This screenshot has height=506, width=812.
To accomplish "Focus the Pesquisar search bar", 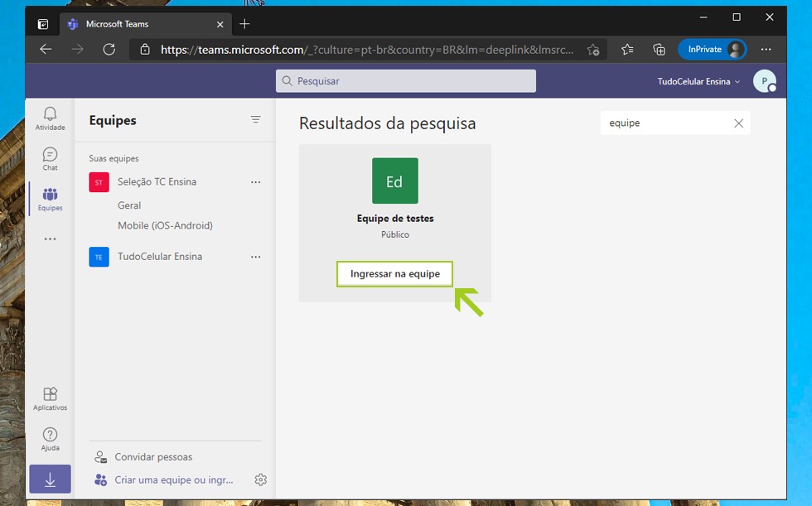I will [406, 81].
